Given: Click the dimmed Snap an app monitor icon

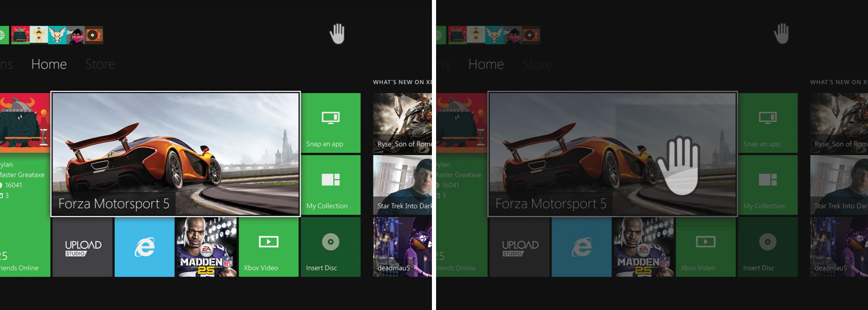Looking at the screenshot, I should tap(768, 118).
